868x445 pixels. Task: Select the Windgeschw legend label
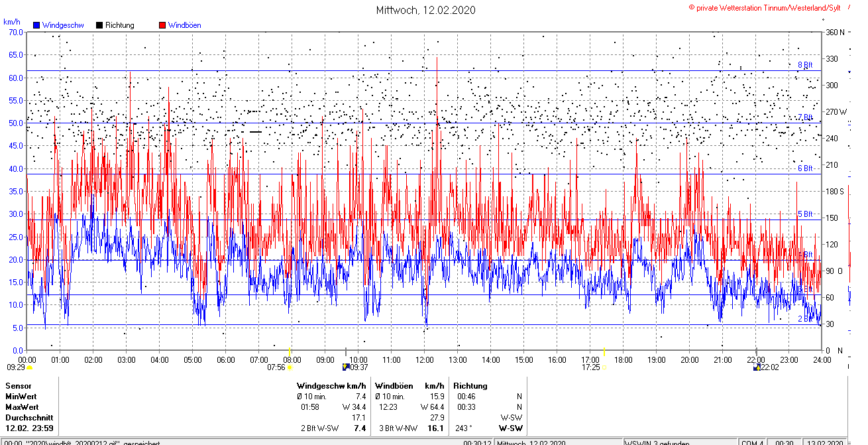pos(63,25)
